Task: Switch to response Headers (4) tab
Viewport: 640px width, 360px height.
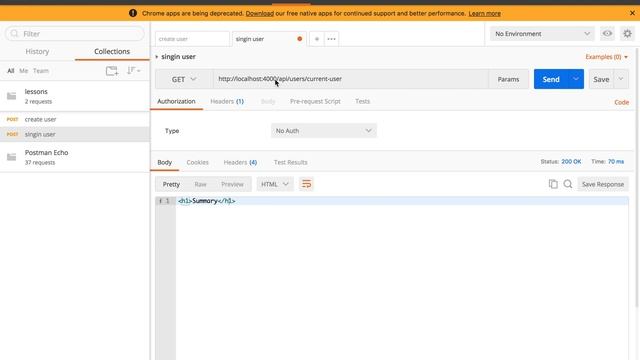Action: (240, 162)
